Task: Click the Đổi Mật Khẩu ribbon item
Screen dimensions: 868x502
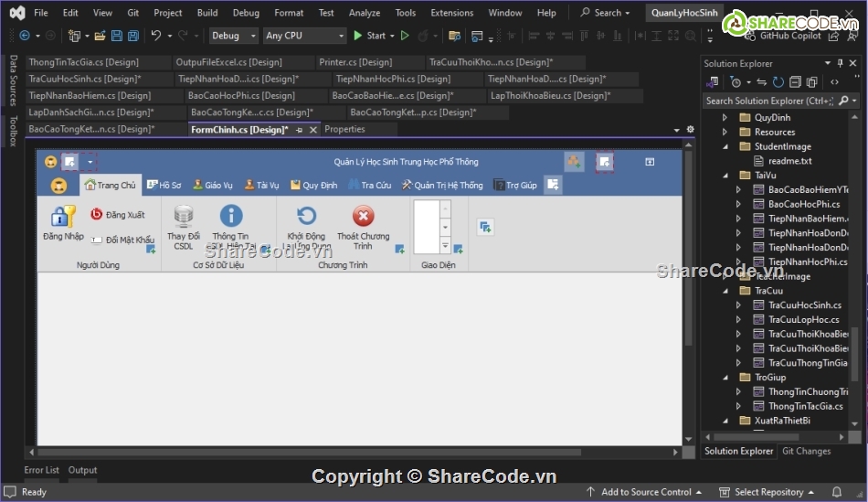Action: [x=122, y=240]
